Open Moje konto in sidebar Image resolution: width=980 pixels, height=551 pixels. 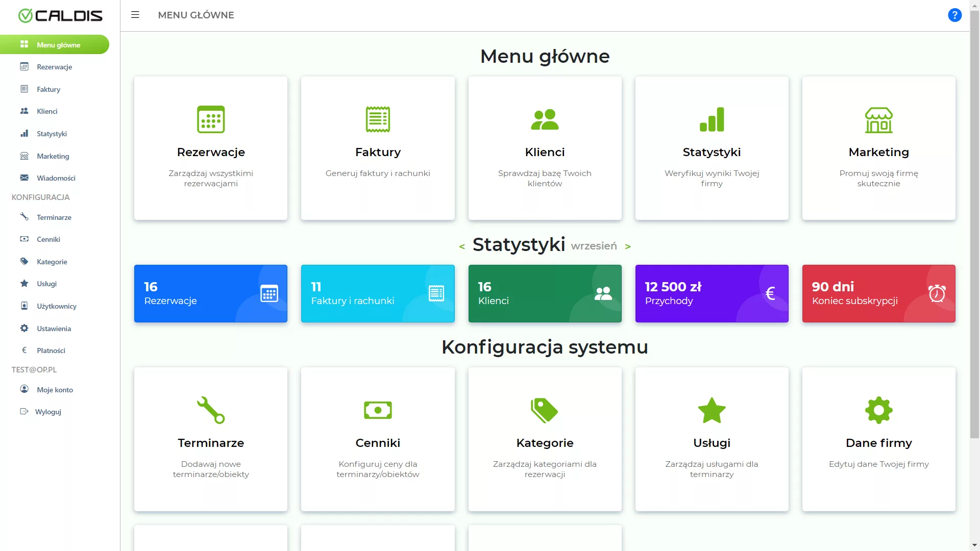pyautogui.click(x=55, y=390)
